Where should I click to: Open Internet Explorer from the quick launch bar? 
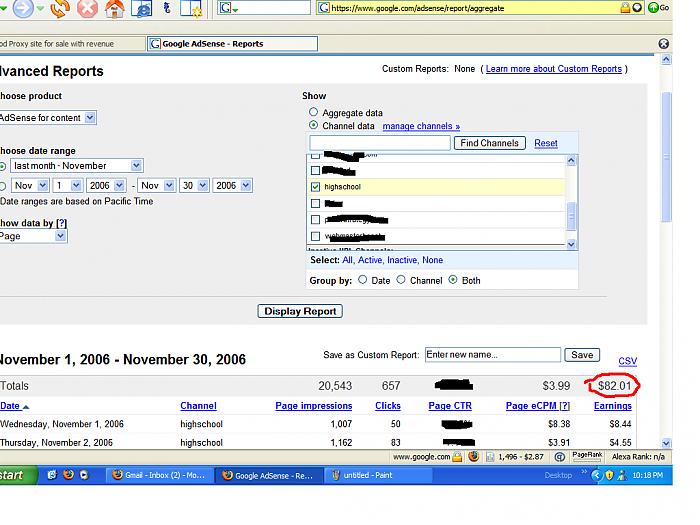pyautogui.click(x=52, y=475)
